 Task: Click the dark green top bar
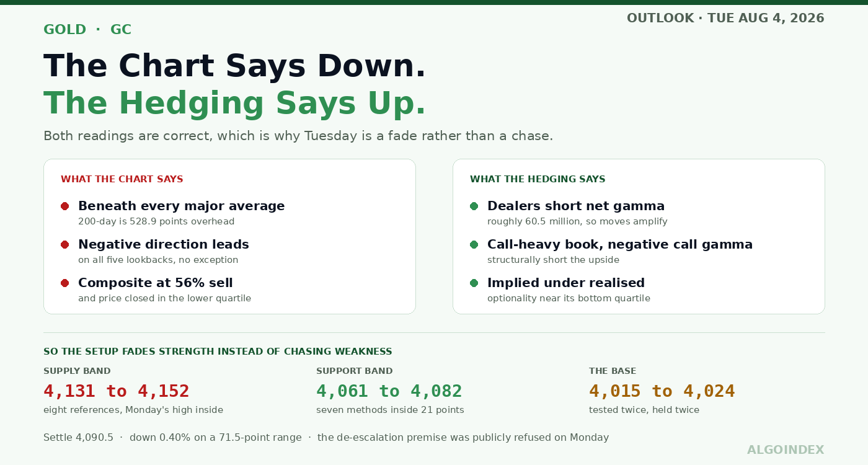(434, 2)
